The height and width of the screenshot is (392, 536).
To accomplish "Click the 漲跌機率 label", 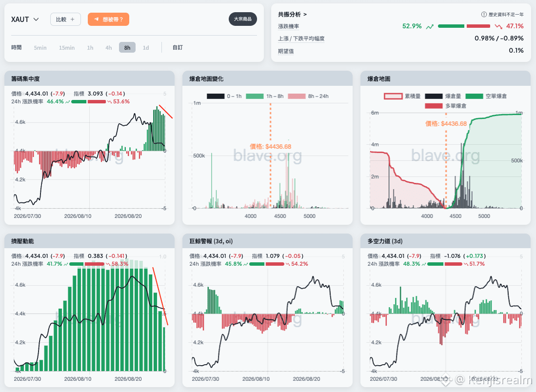I will [x=289, y=26].
